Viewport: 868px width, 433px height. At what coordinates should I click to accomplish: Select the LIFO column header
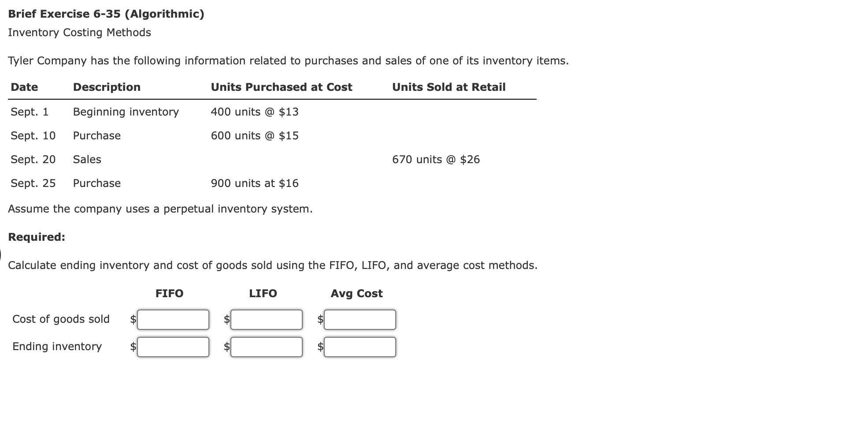262,293
